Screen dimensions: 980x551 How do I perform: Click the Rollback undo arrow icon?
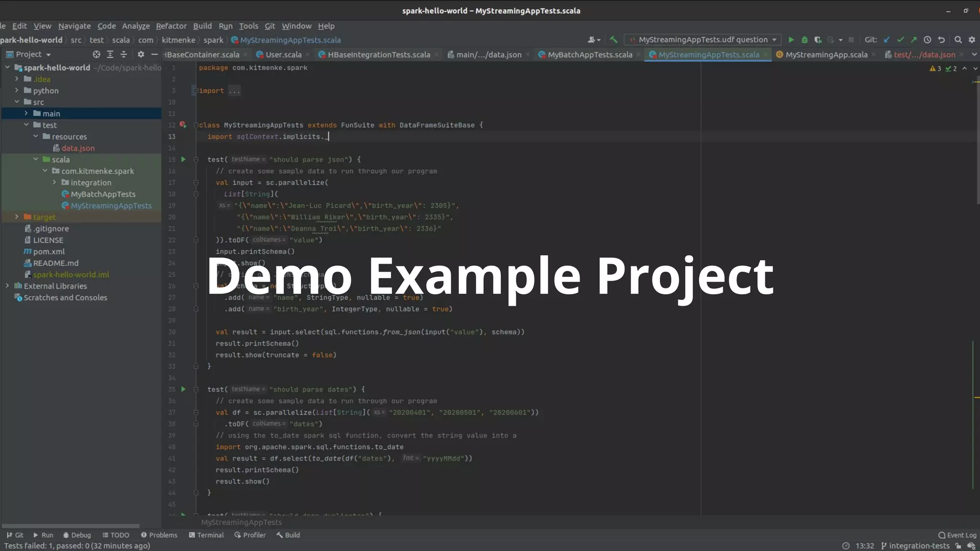[941, 40]
